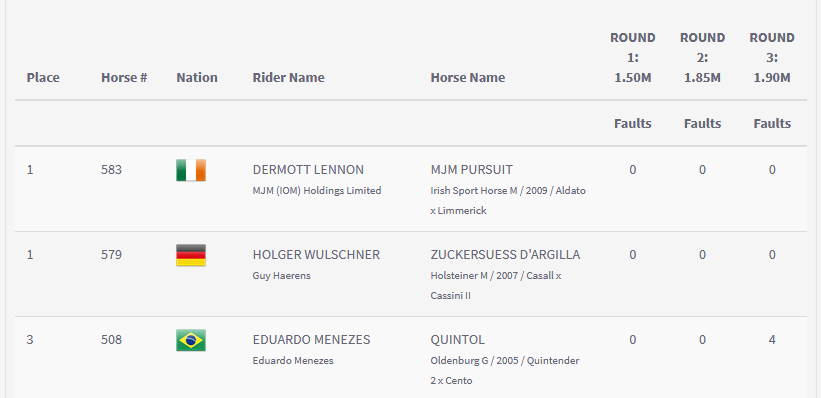821x398 pixels.
Task: Open rider Eduardo Menezes
Action: 312,339
